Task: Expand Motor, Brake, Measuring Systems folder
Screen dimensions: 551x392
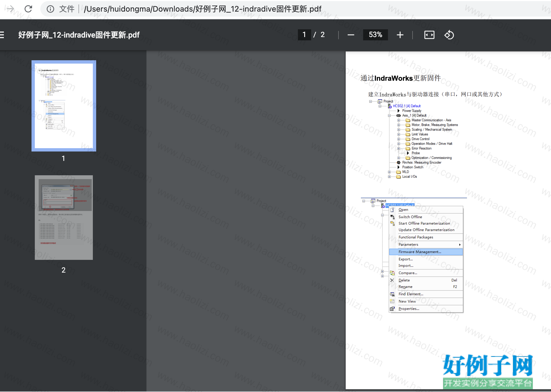Action: click(398, 125)
